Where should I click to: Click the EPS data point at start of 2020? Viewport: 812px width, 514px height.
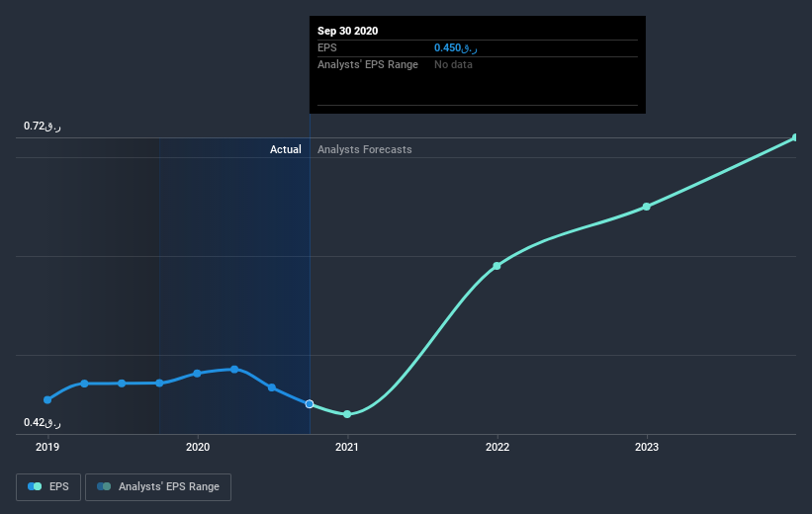pos(197,374)
